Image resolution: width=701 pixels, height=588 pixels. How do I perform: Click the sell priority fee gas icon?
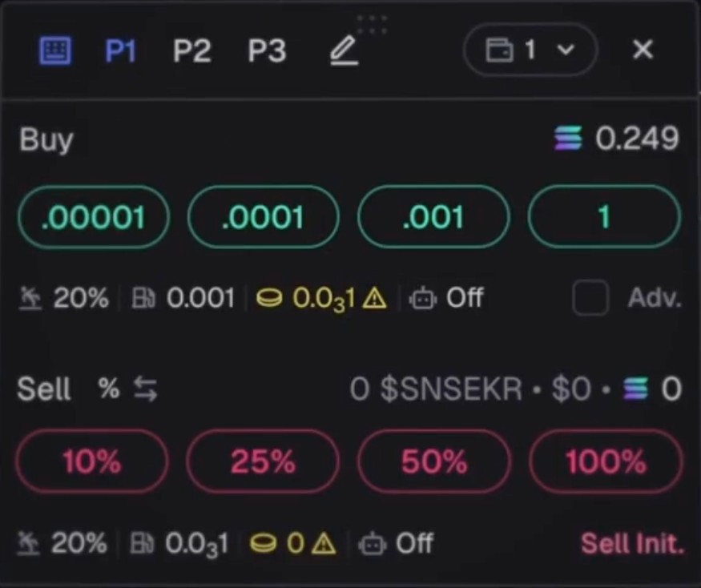click(x=143, y=544)
